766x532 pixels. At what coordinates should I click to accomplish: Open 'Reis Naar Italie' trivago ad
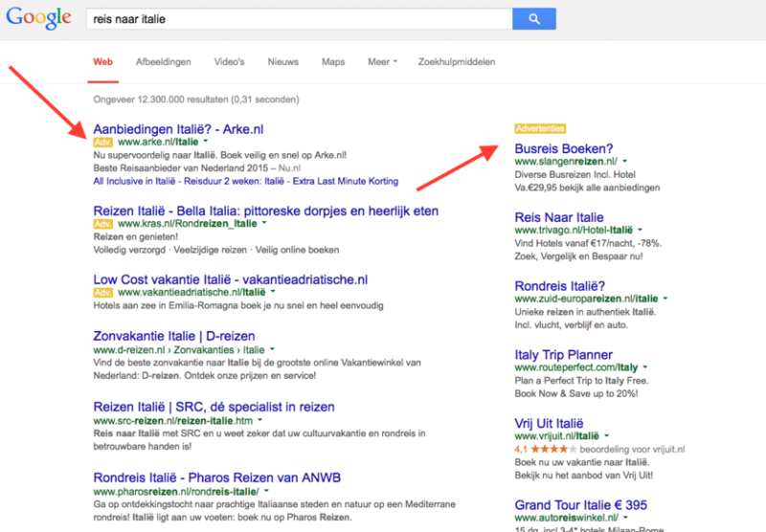[x=559, y=217]
